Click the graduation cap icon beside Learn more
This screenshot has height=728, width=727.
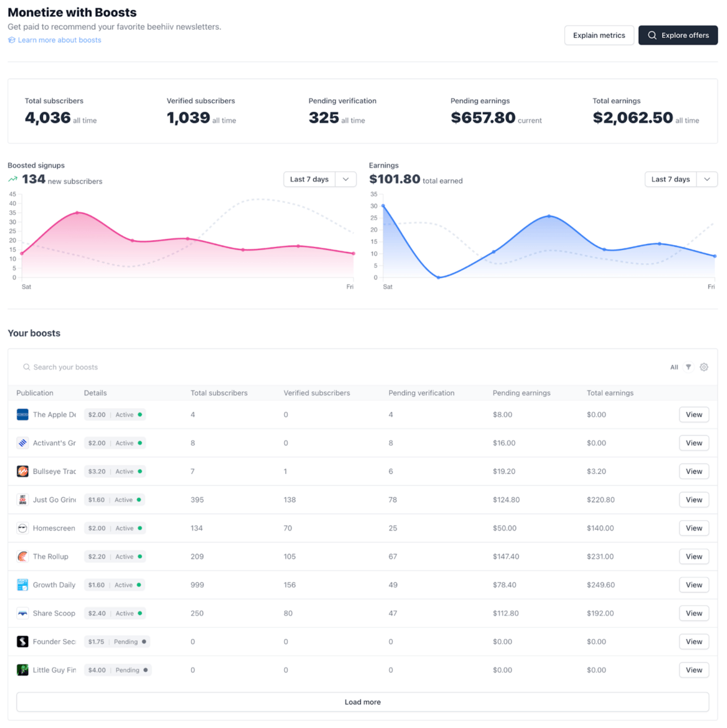click(x=12, y=40)
